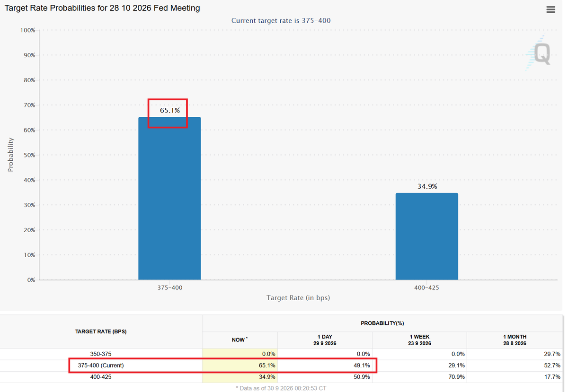Click the 'NOW' column header
This screenshot has width=568, height=392.
[240, 340]
